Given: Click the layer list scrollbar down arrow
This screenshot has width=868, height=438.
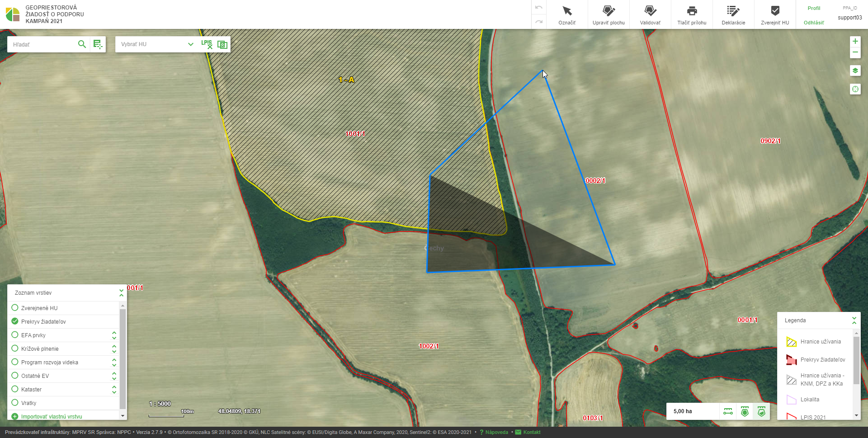Looking at the screenshot, I should click(x=123, y=415).
